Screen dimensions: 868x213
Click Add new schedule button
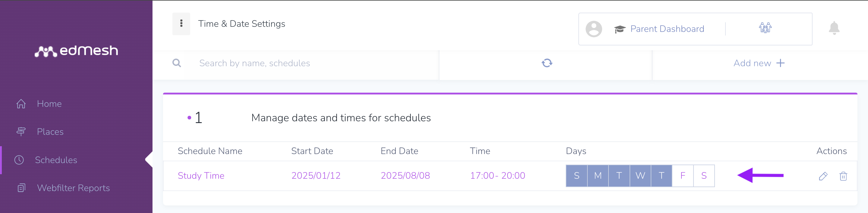[x=759, y=63]
